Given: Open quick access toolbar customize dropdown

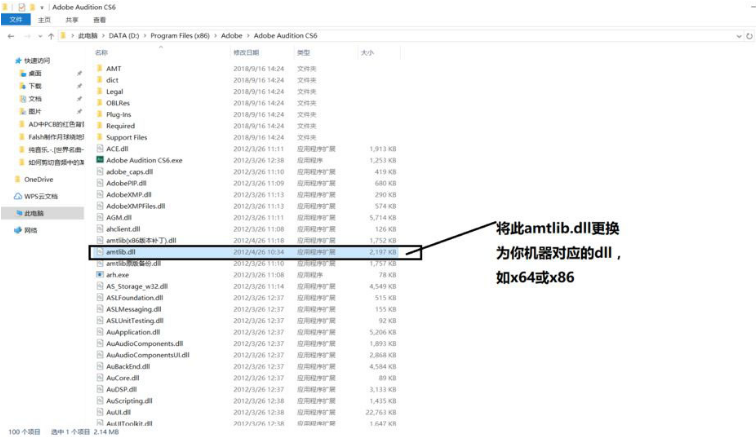Looking at the screenshot, I should [x=42, y=7].
